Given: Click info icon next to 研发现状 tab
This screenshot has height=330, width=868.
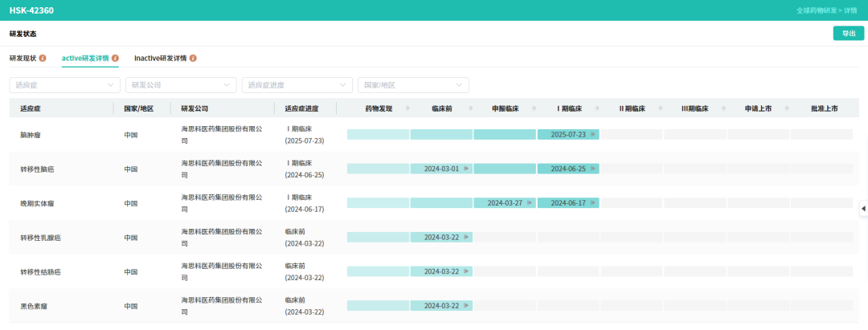Looking at the screenshot, I should pos(43,59).
